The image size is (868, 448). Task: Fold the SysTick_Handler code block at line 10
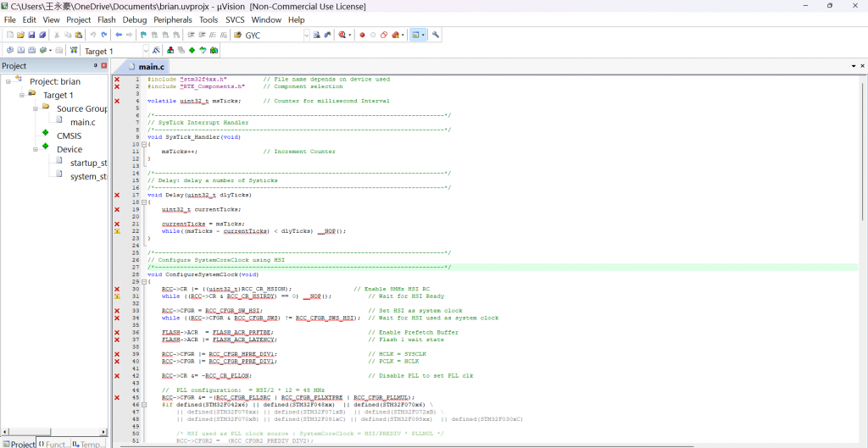[142, 144]
